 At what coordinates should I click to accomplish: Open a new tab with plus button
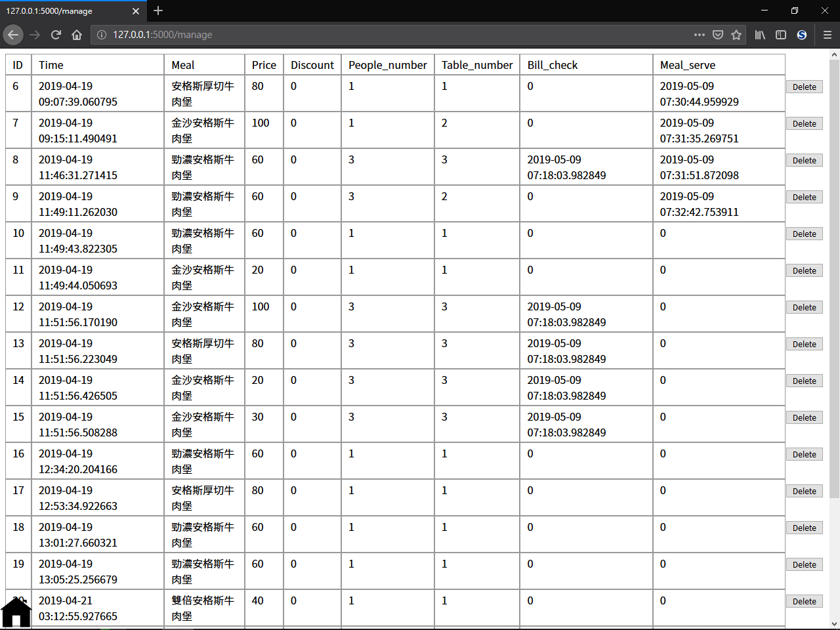[158, 11]
